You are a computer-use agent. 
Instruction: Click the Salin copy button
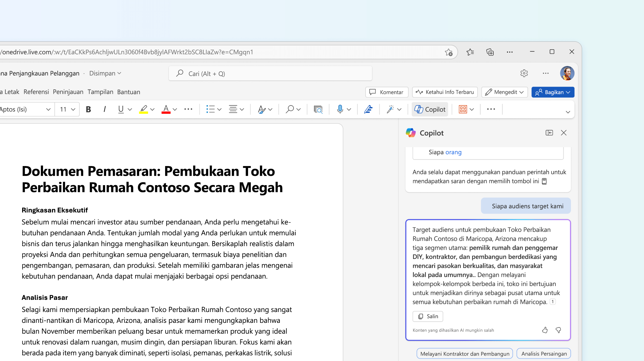(x=428, y=316)
